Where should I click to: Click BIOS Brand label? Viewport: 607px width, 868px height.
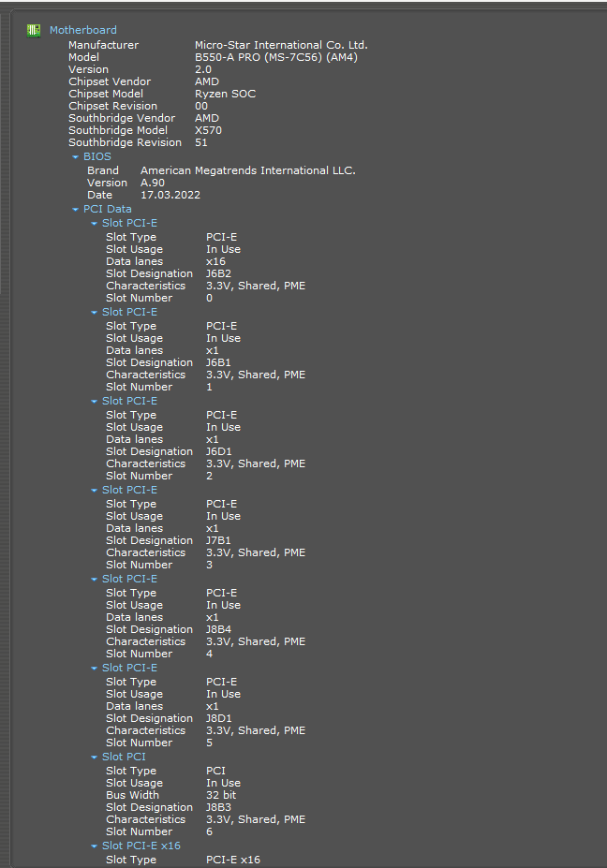[103, 170]
